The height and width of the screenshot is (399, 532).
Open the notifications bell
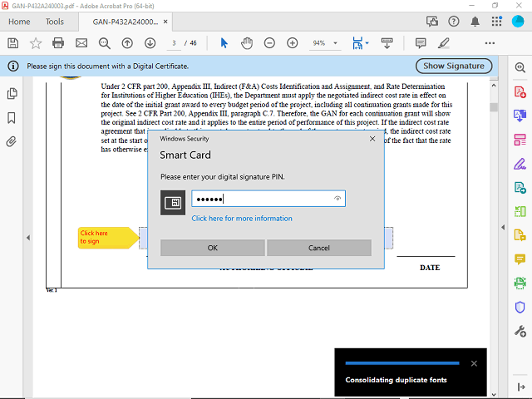(475, 22)
